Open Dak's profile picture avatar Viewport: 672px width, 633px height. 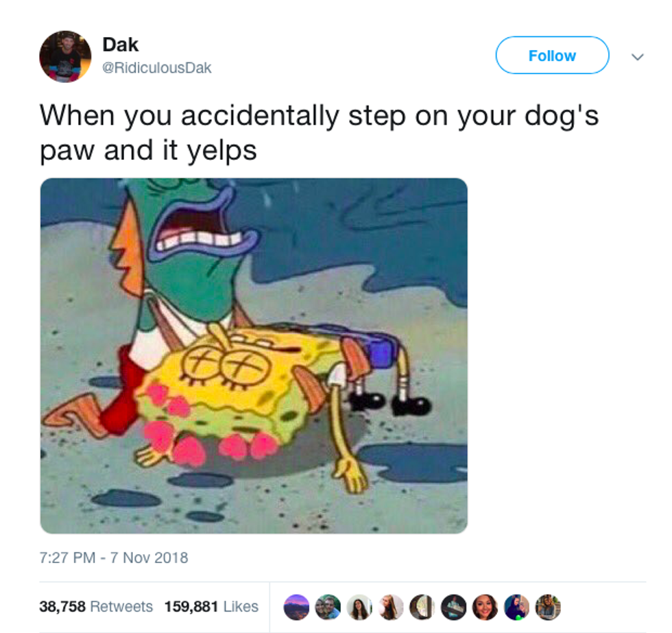click(65, 56)
